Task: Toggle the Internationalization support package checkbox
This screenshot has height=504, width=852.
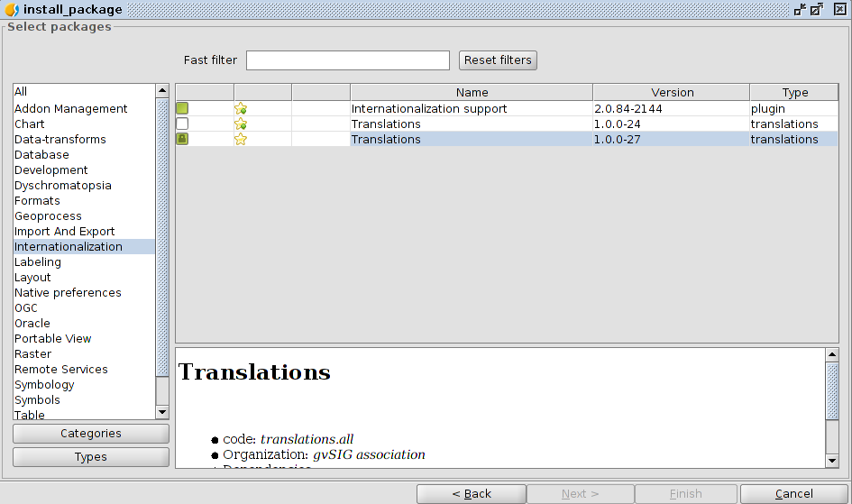Action: (182, 109)
